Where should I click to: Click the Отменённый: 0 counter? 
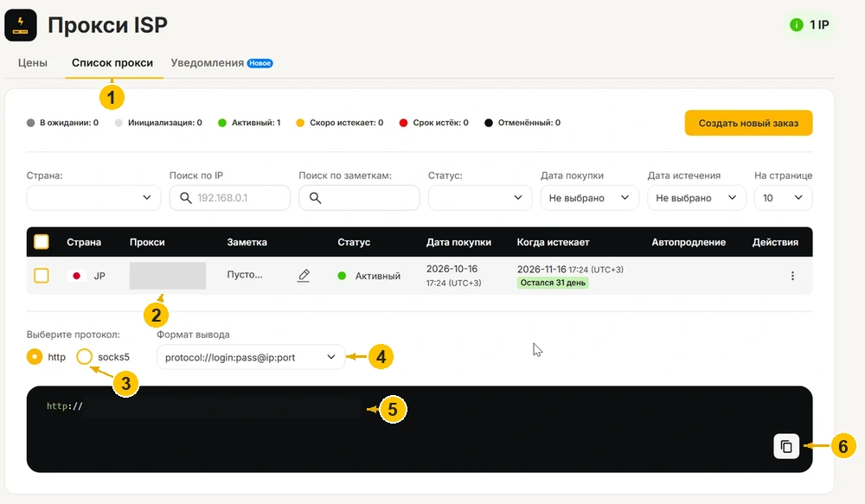pyautogui.click(x=522, y=123)
